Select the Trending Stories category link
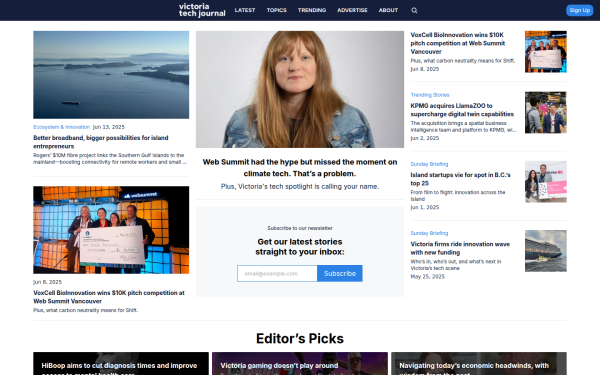This screenshot has width=600, height=375. (x=430, y=95)
